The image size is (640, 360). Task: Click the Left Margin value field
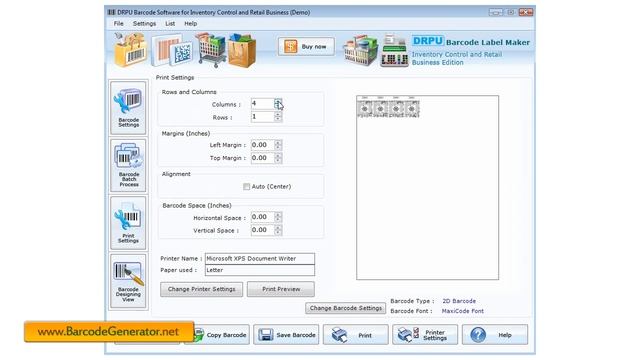click(x=262, y=145)
